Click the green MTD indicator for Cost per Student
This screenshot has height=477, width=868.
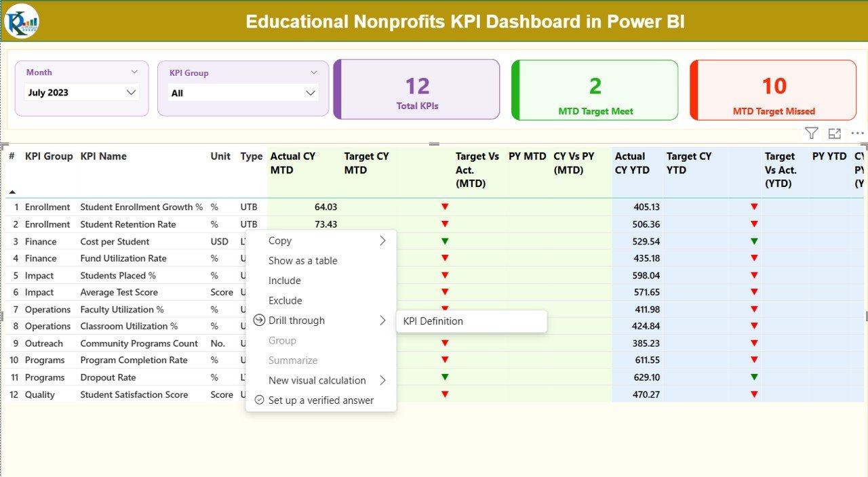445,241
